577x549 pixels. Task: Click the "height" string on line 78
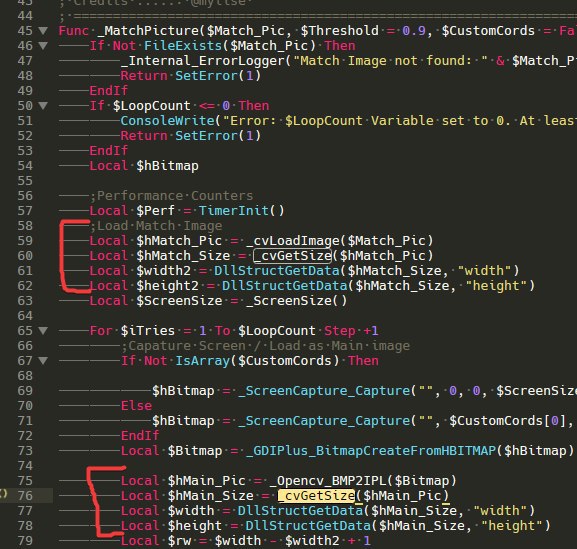511,526
